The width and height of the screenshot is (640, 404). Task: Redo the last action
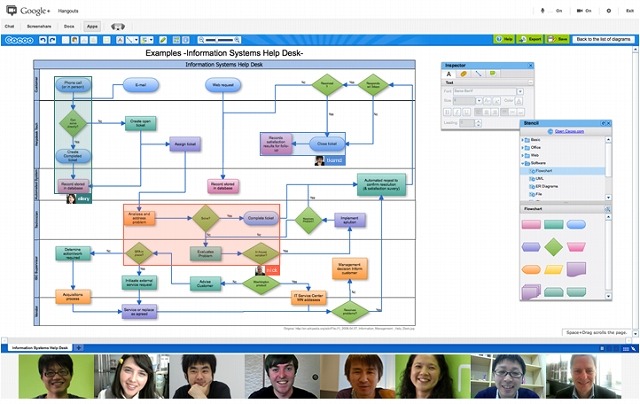click(x=52, y=40)
